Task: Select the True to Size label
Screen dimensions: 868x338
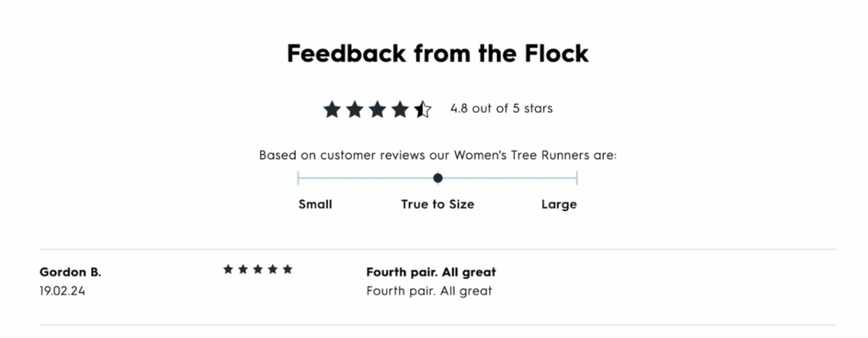Action: tap(438, 205)
